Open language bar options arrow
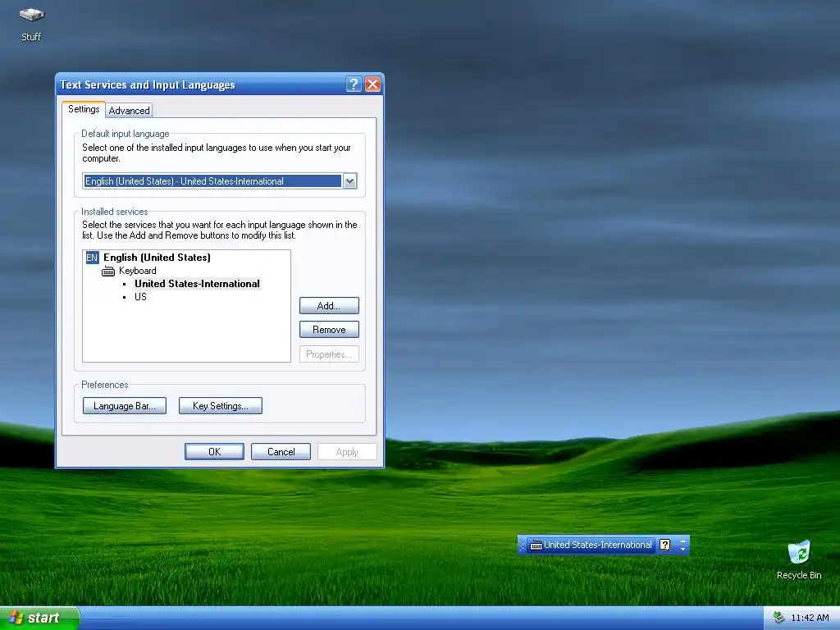The image size is (840, 630). point(682,549)
